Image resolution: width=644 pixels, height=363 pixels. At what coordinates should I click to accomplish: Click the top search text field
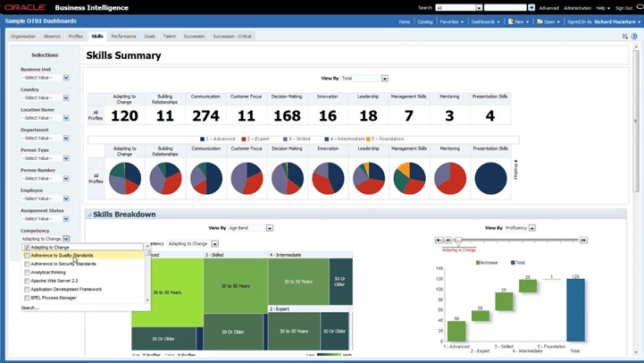[x=506, y=8]
